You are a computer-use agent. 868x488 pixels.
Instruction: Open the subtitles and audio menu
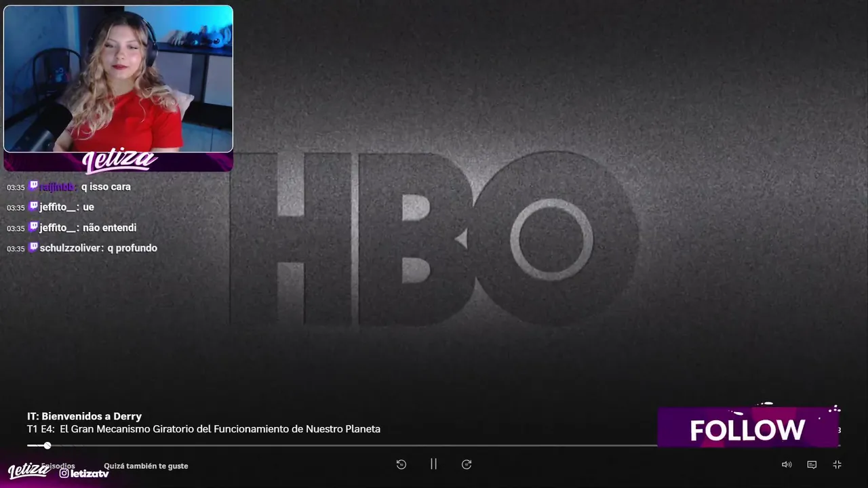(x=812, y=464)
